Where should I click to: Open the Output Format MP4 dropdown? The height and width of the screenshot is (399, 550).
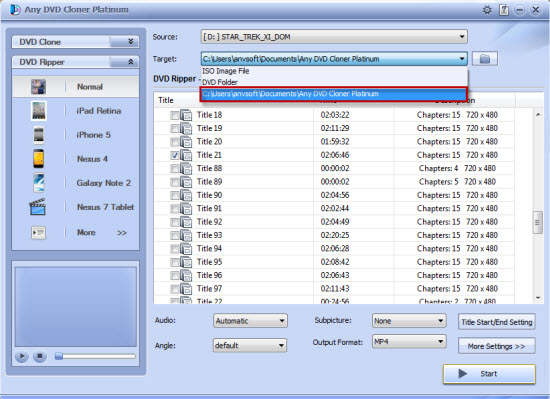(x=409, y=341)
